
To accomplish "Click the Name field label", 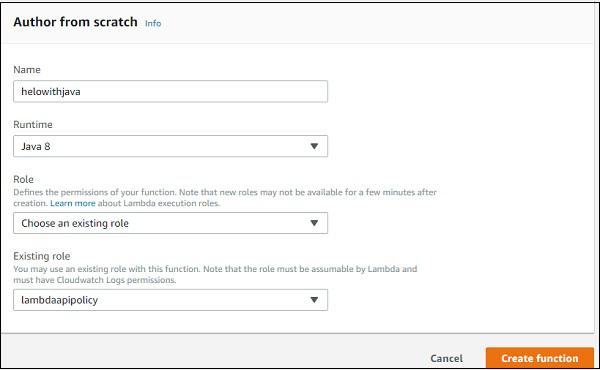I will coord(27,70).
